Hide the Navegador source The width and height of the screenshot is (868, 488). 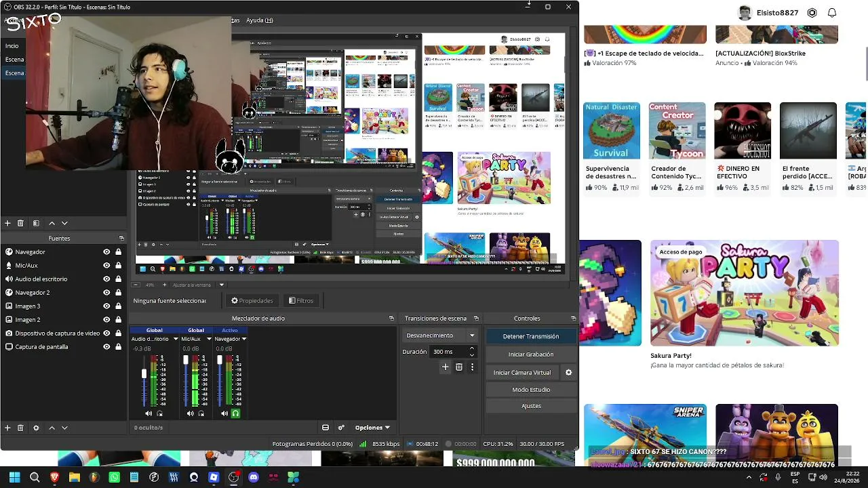tap(106, 252)
